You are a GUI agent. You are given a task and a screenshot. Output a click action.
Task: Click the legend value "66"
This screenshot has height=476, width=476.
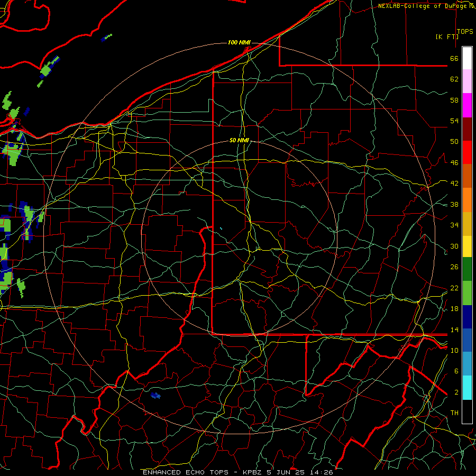[454, 58]
